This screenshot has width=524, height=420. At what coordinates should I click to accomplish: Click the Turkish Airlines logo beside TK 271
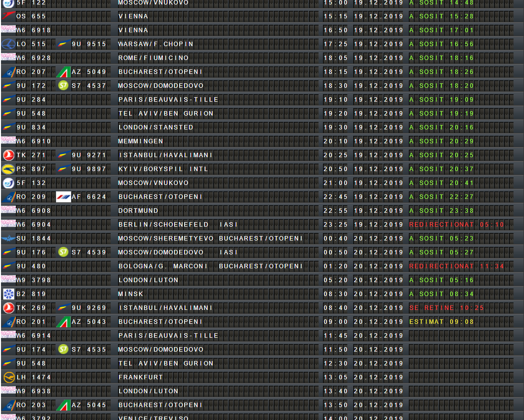tap(8, 155)
